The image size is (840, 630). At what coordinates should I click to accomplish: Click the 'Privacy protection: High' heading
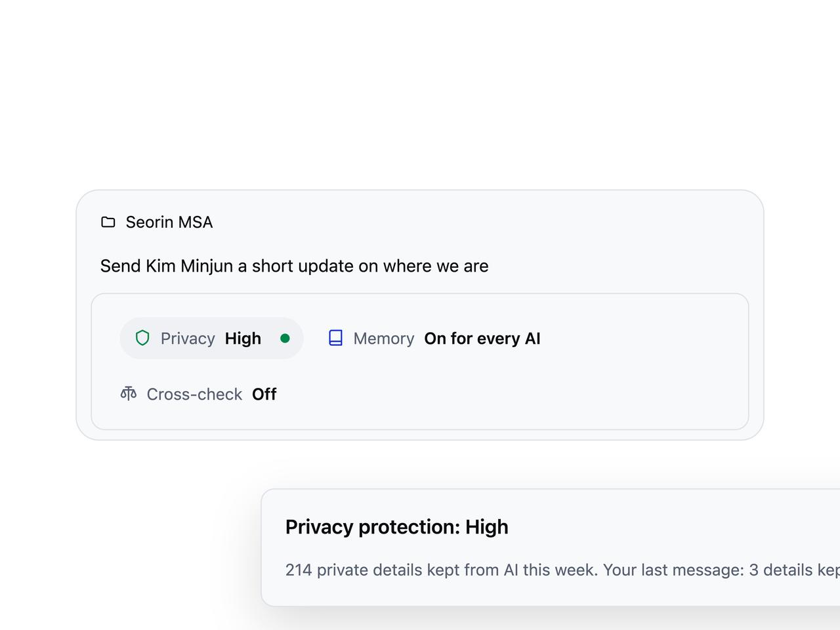(397, 527)
